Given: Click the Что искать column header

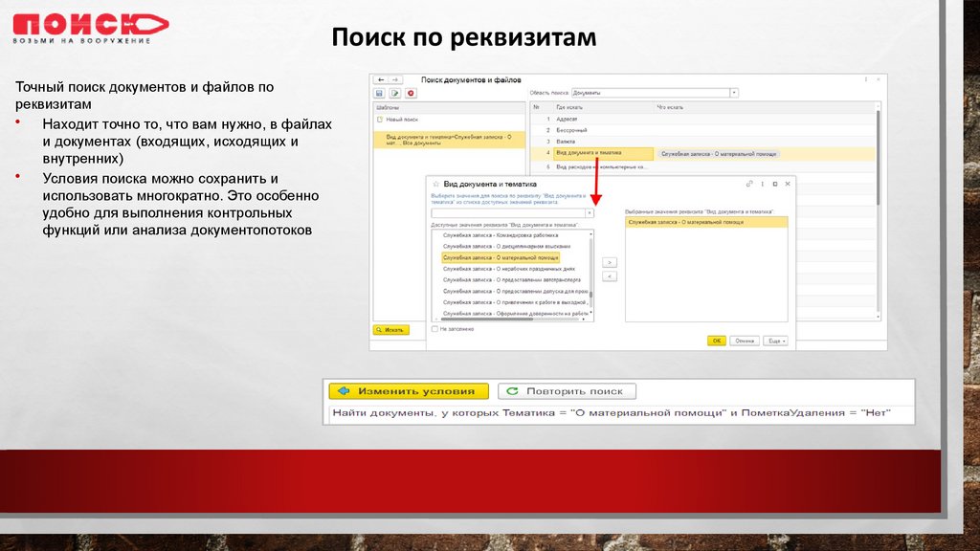Looking at the screenshot, I should point(765,107).
